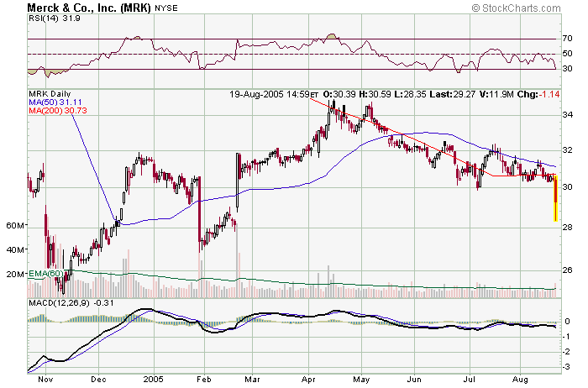Click the Apr label on time axis
Image resolution: width=588 pixels, height=388 pixels.
tap(308, 380)
